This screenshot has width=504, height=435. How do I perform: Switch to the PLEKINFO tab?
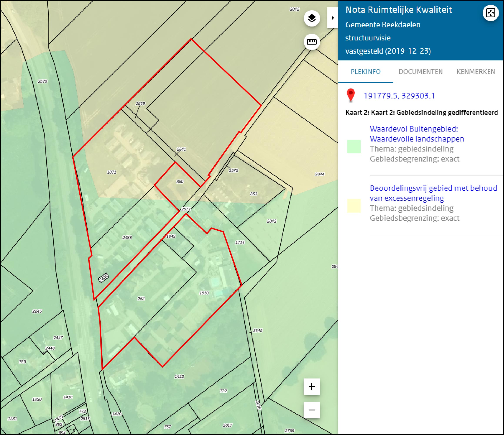pyautogui.click(x=365, y=72)
